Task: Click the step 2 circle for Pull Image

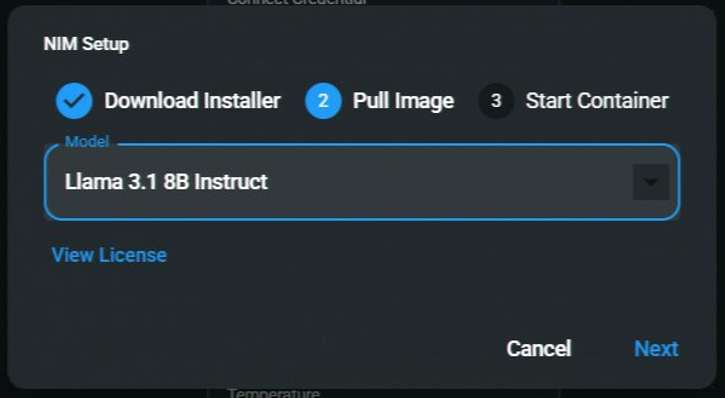Action: (x=323, y=101)
